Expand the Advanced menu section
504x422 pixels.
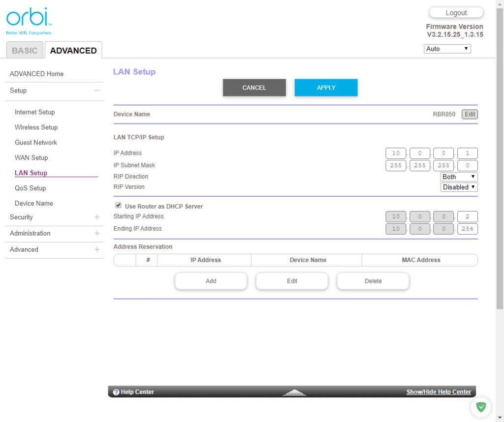point(97,249)
